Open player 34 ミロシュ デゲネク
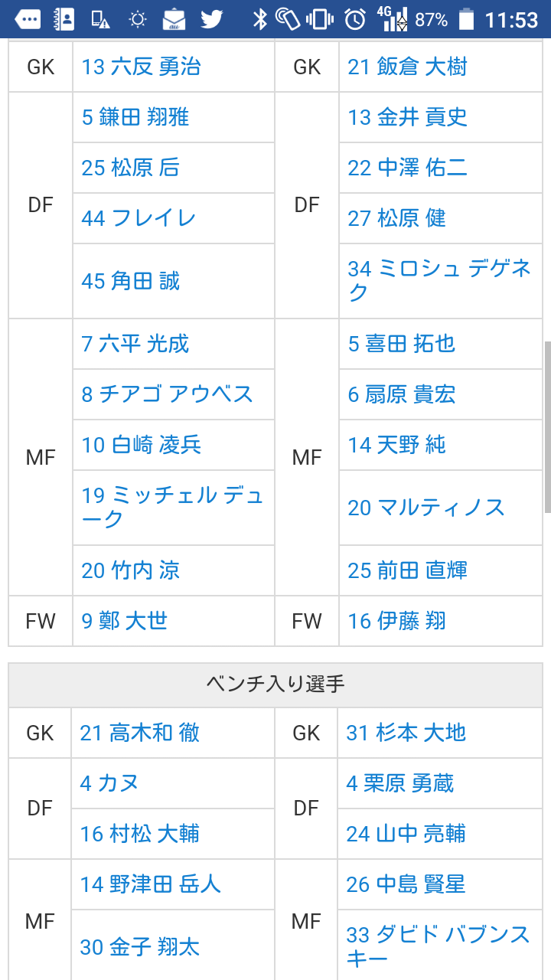551x980 pixels. (439, 280)
